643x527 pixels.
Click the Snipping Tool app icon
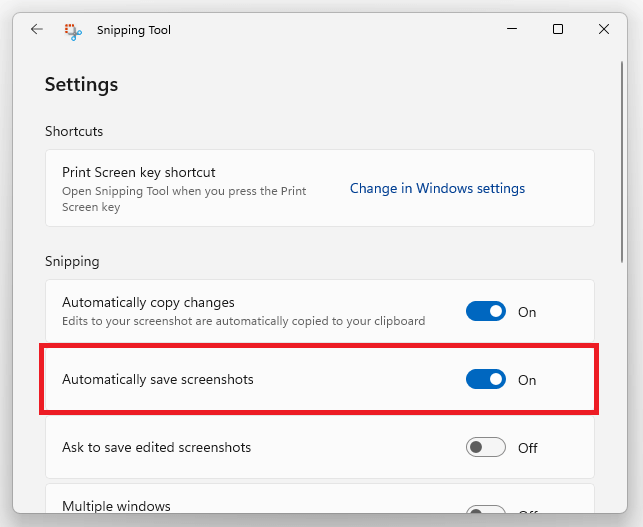pos(73,32)
